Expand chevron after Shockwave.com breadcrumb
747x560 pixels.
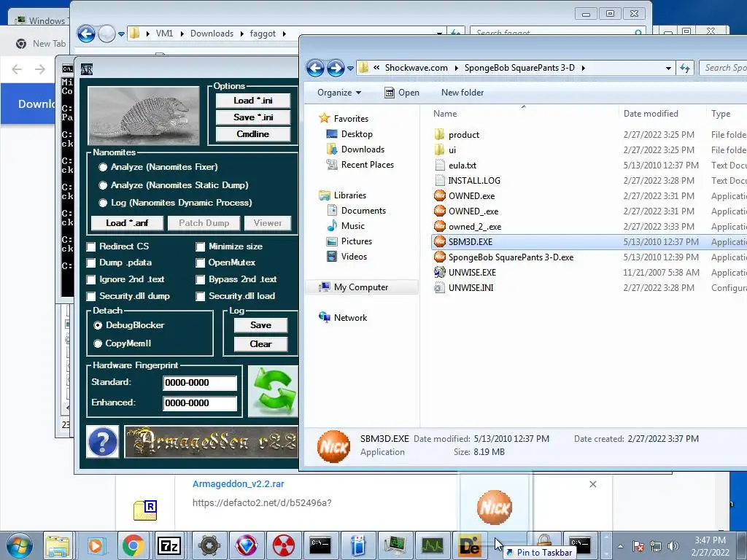[456, 68]
